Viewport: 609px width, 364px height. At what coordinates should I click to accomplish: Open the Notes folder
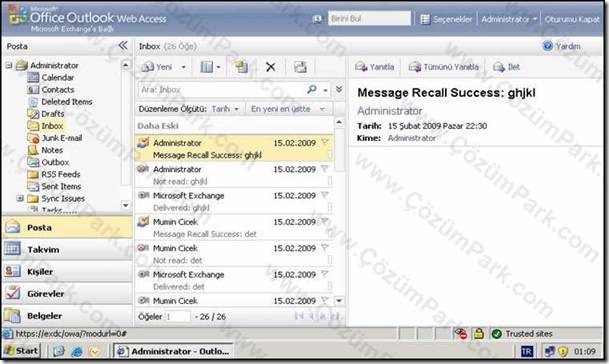(x=52, y=150)
